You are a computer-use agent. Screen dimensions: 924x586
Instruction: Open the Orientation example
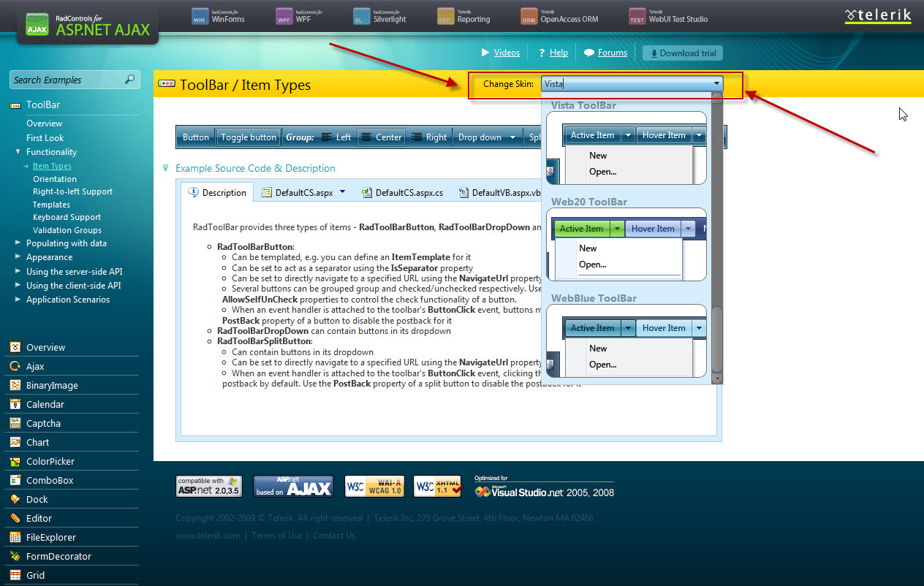[x=55, y=179]
